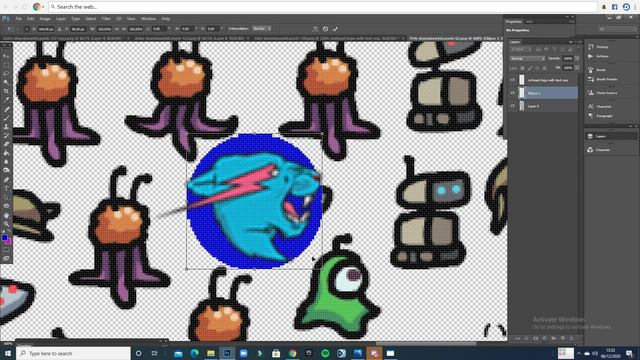Image resolution: width=640 pixels, height=360 pixels.
Task: Toggle lock all for layer
Action: pos(544,68)
